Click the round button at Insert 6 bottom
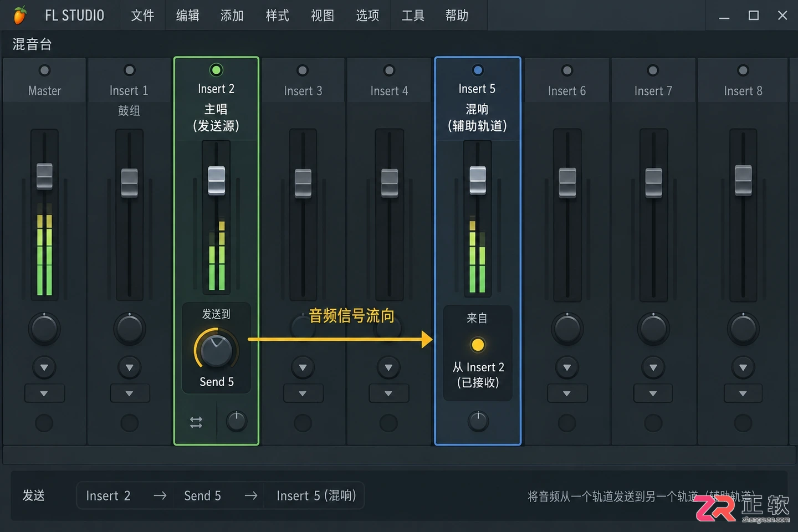The height and width of the screenshot is (532, 798). pos(567,423)
